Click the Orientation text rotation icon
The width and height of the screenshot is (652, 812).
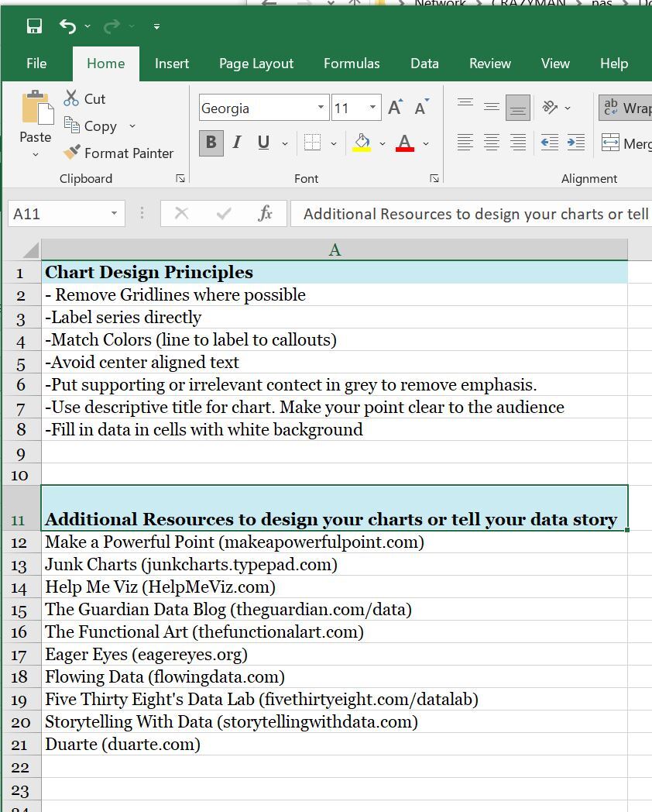[550, 107]
